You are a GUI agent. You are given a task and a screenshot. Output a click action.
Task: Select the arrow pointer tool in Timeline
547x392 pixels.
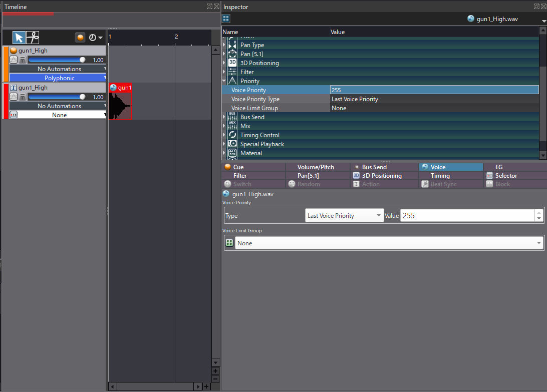pos(19,38)
